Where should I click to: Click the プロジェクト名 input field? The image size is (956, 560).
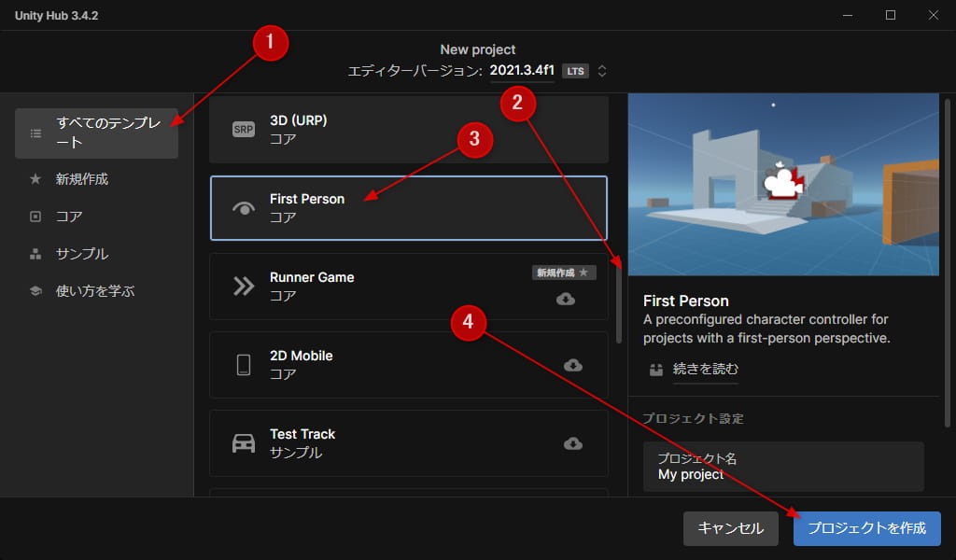coord(783,467)
